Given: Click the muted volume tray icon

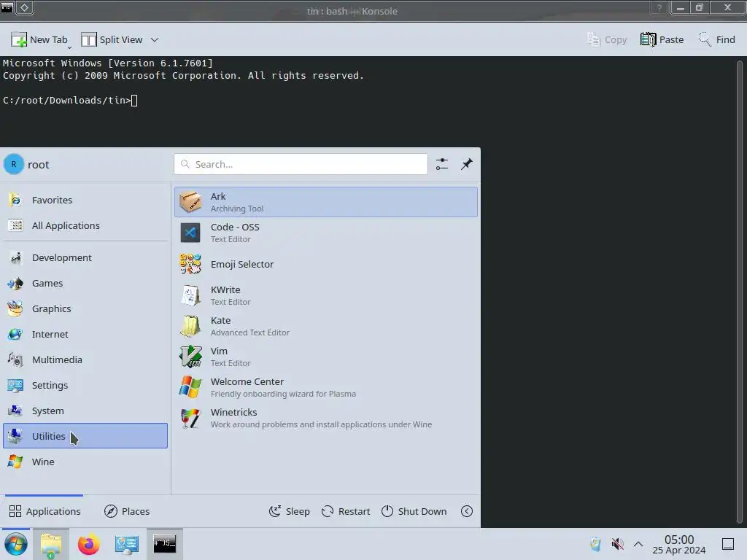Looking at the screenshot, I should pyautogui.click(x=617, y=544).
